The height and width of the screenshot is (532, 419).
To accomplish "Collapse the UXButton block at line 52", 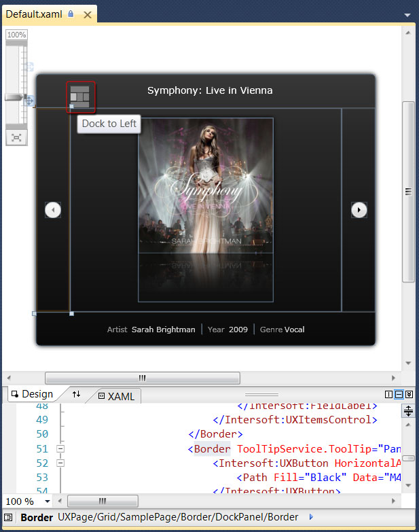I will 60,463.
